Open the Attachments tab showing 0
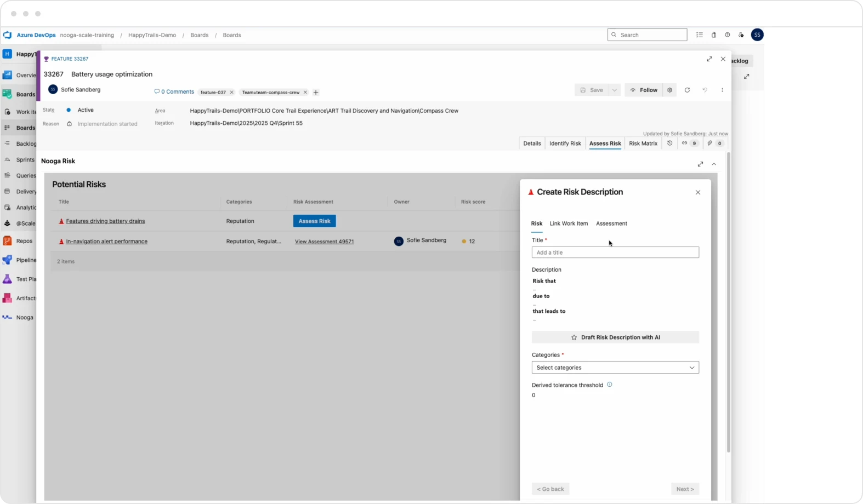The image size is (863, 504). (x=715, y=144)
